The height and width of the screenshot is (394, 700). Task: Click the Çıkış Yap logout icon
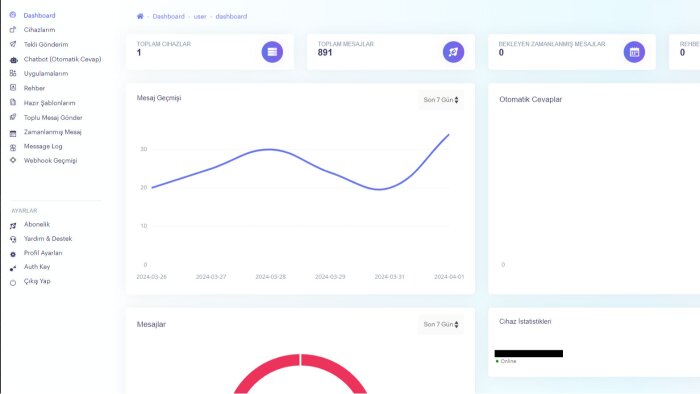coord(12,282)
